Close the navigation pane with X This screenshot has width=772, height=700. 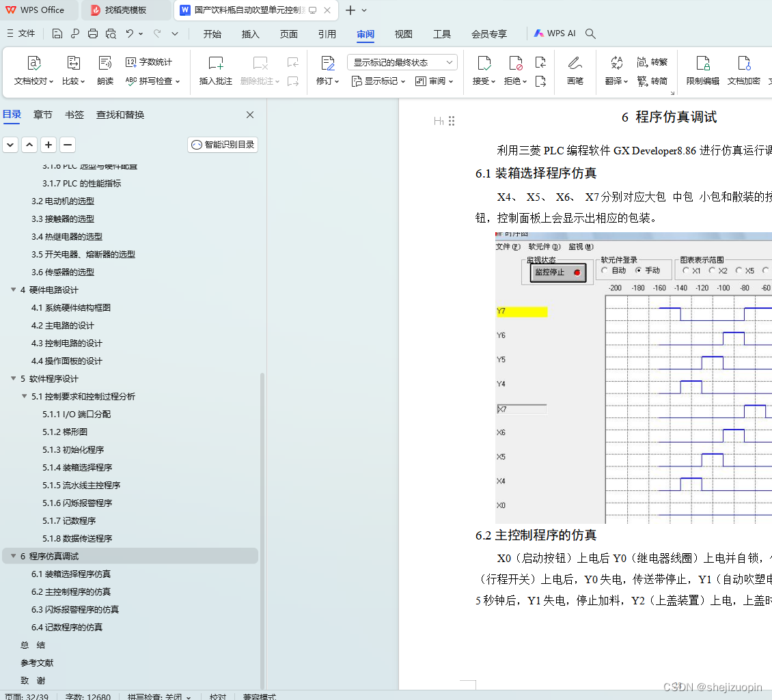(250, 115)
